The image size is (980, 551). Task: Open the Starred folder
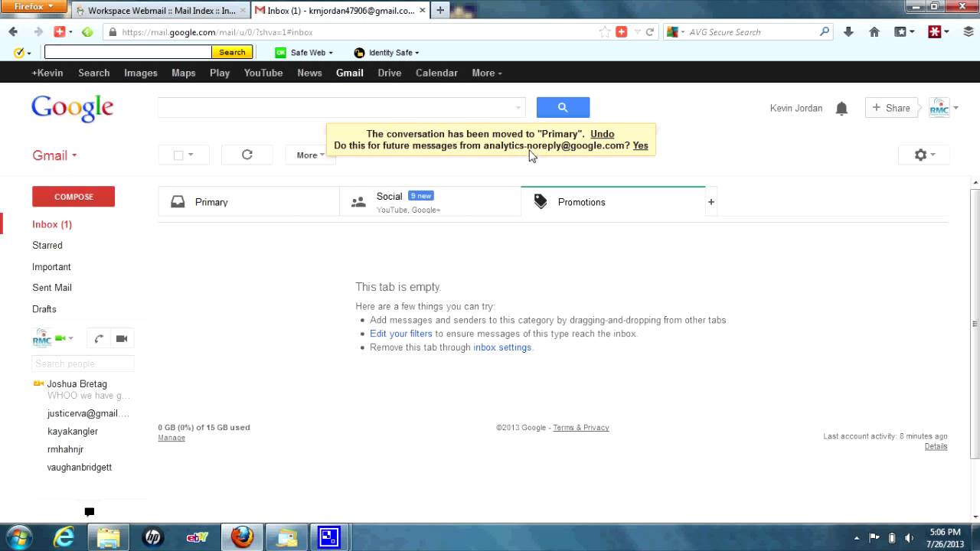[47, 246]
